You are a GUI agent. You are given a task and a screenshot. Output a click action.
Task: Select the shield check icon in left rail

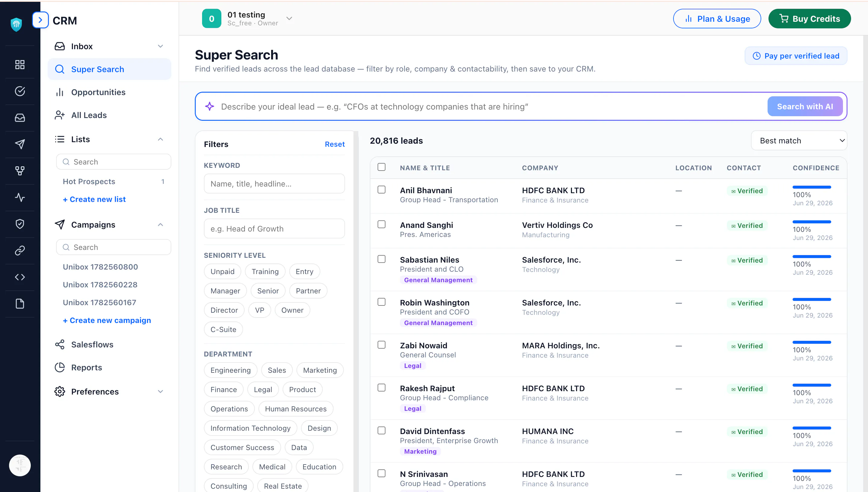tap(20, 224)
